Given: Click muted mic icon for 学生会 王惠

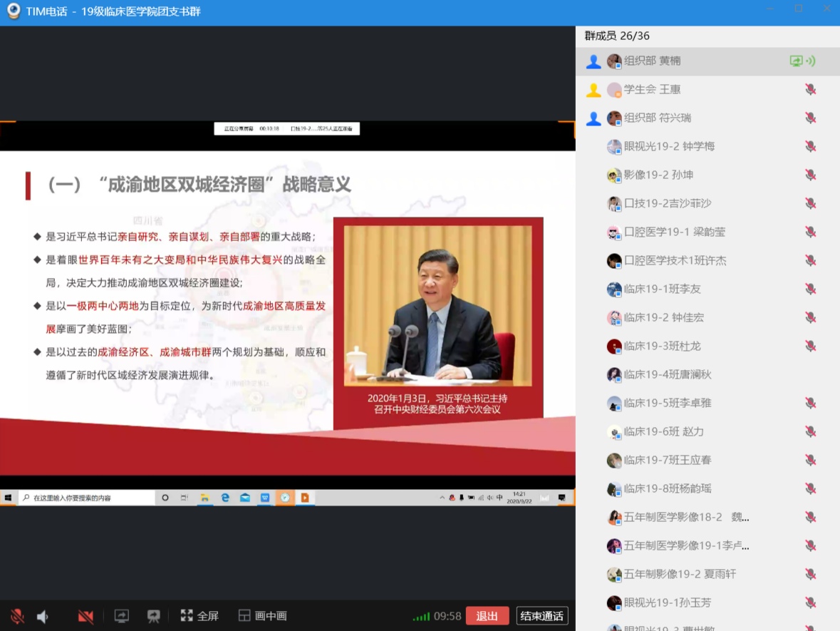Looking at the screenshot, I should [810, 90].
